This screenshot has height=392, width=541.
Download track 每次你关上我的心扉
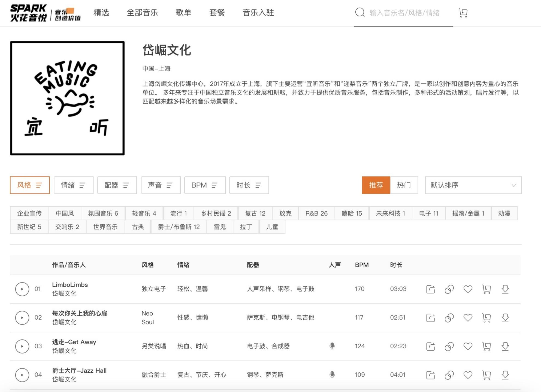click(x=505, y=318)
